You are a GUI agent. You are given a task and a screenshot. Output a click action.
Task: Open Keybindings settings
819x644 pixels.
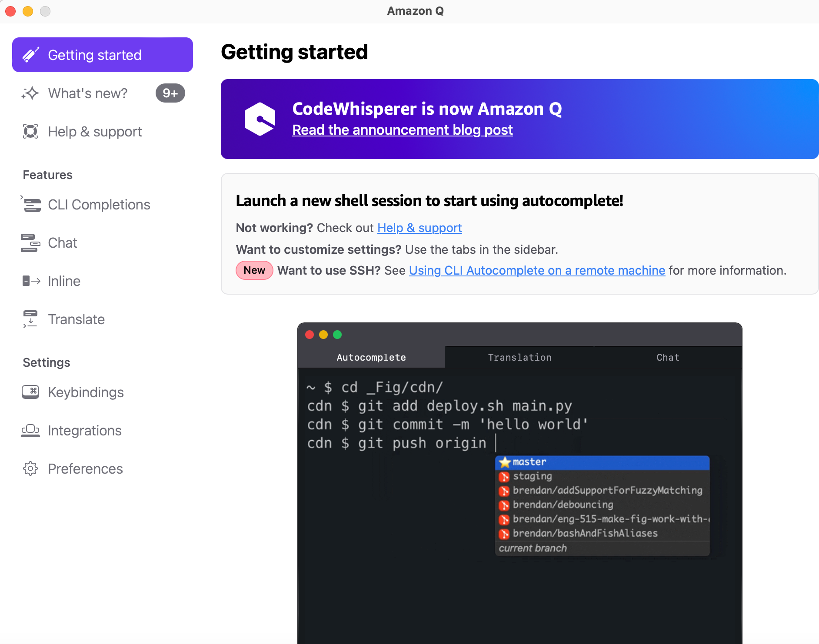pos(103,392)
